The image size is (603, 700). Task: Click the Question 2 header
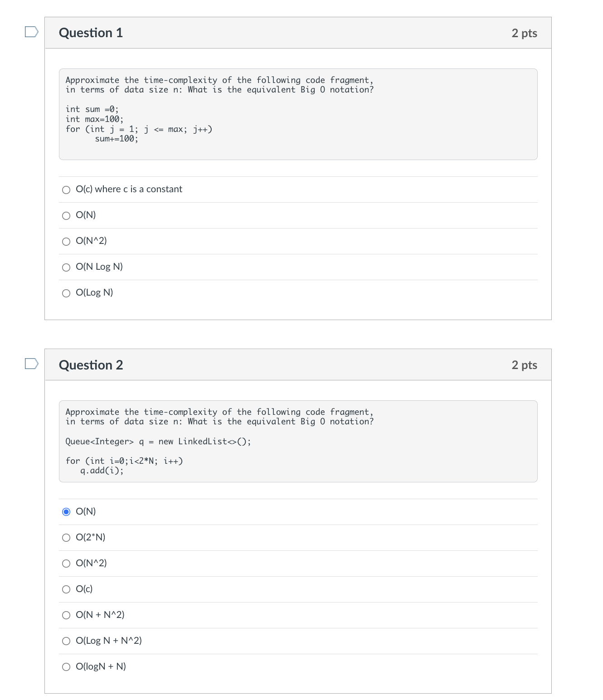(x=91, y=365)
